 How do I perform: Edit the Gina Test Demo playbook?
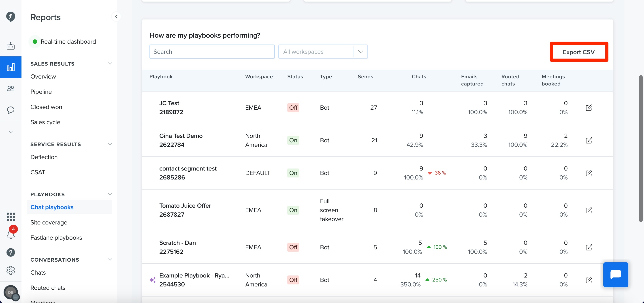pyautogui.click(x=589, y=140)
